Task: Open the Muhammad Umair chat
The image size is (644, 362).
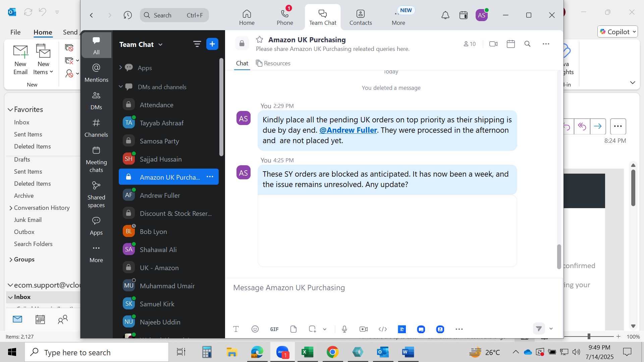Action: pos(169,286)
